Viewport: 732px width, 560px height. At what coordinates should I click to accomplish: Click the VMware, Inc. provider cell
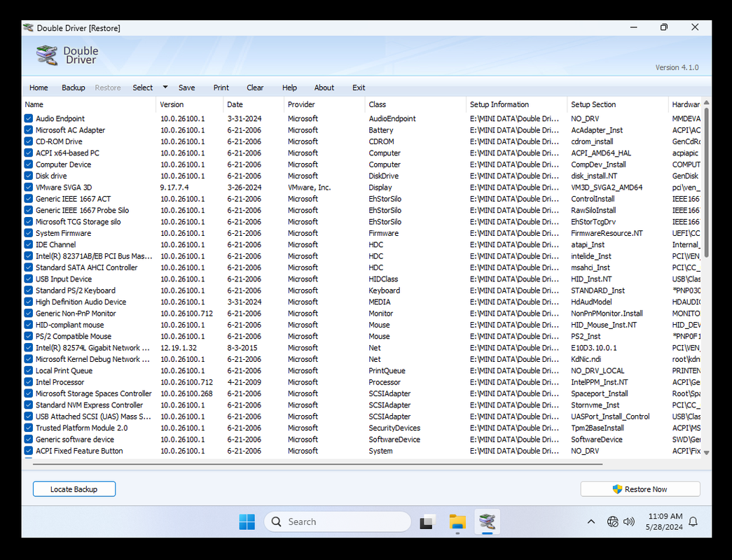pyautogui.click(x=309, y=187)
